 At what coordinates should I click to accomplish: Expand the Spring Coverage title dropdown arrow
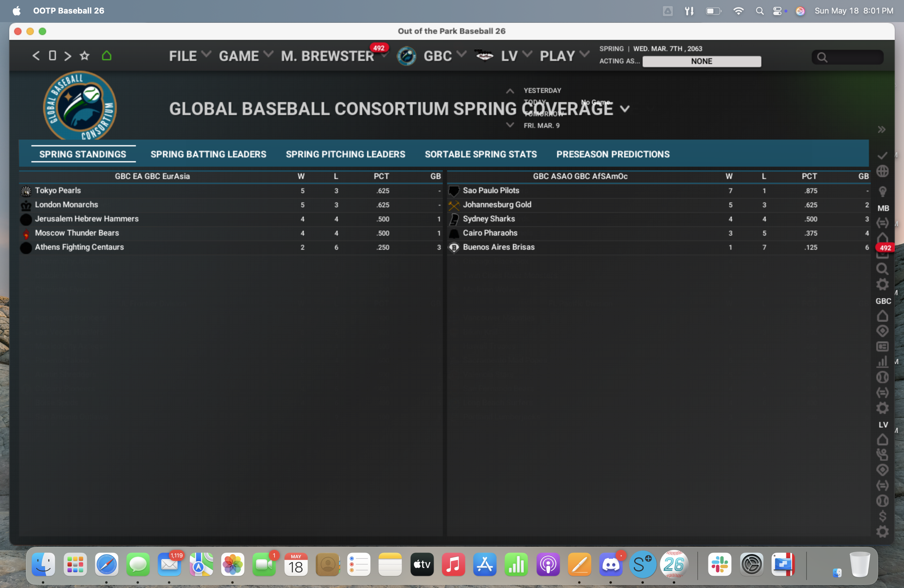point(624,109)
